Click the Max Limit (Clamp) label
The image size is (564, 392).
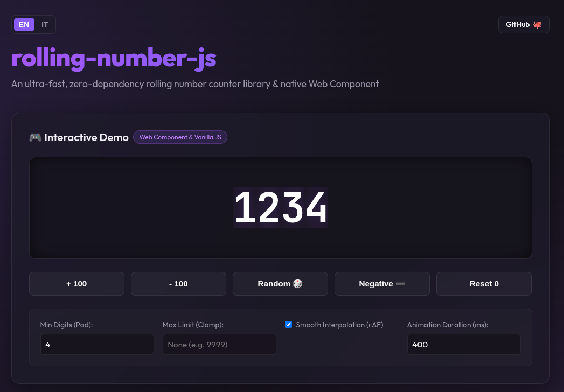[x=193, y=325]
